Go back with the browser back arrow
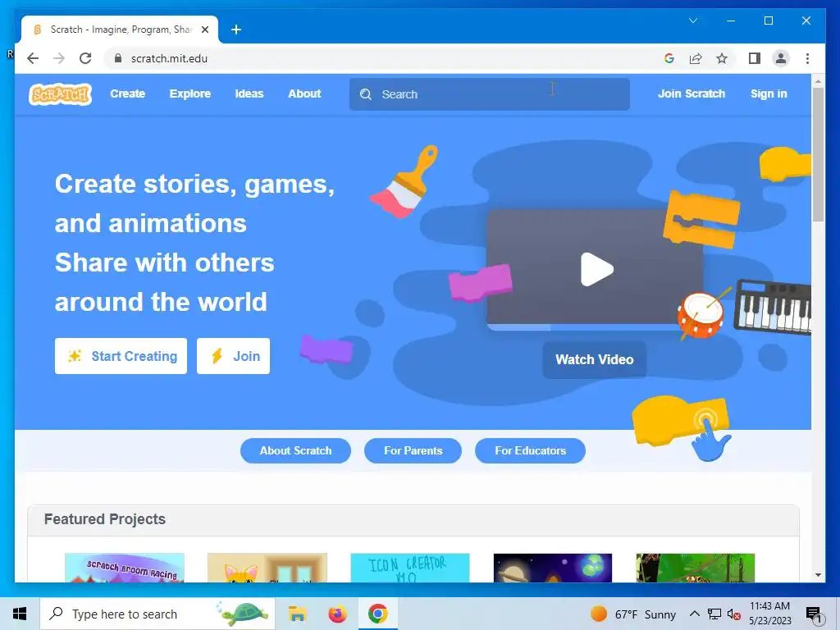This screenshot has width=840, height=630. pyautogui.click(x=33, y=58)
